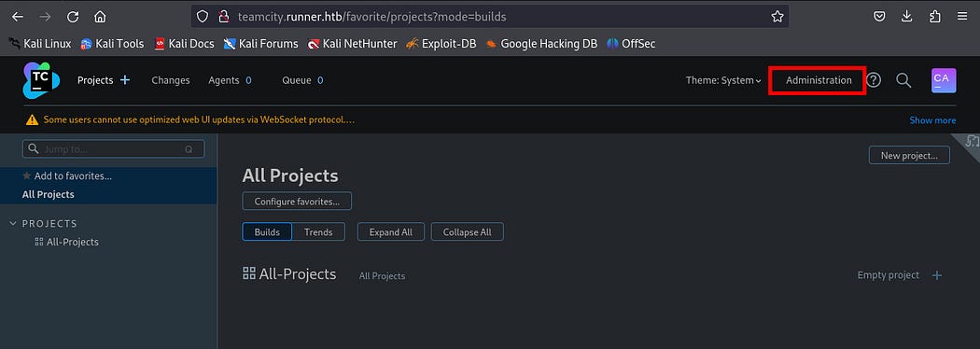Open the help question mark icon
The height and width of the screenshot is (349, 980).
874,80
